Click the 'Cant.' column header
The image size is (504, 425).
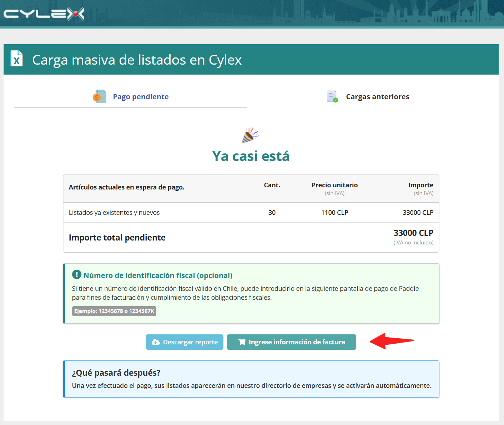point(272,185)
